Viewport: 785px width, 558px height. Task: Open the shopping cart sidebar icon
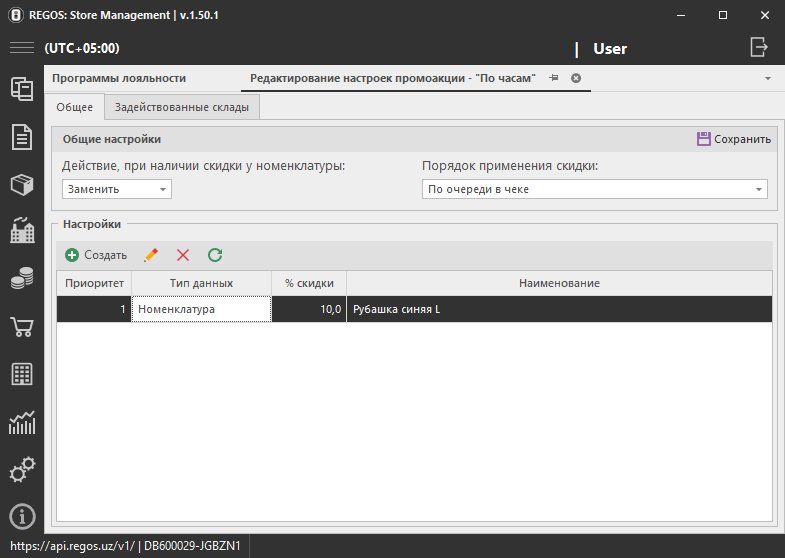pyautogui.click(x=22, y=328)
